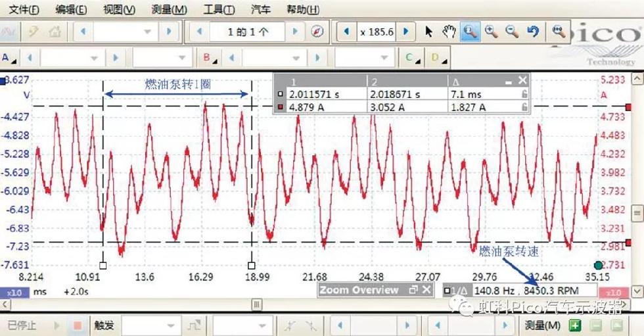Image resolution: width=644 pixels, height=336 pixels.
Task: Click the second time ruler handle at 18.99
Action: click(x=251, y=265)
